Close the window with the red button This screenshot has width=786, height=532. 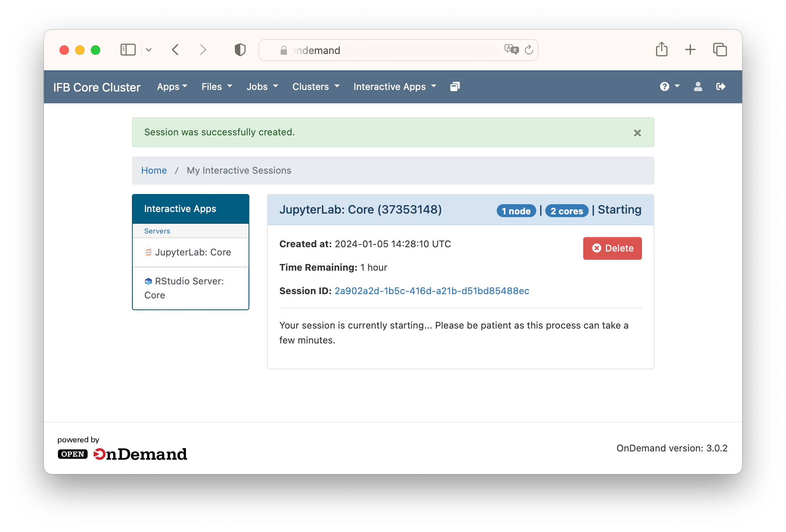tap(64, 50)
